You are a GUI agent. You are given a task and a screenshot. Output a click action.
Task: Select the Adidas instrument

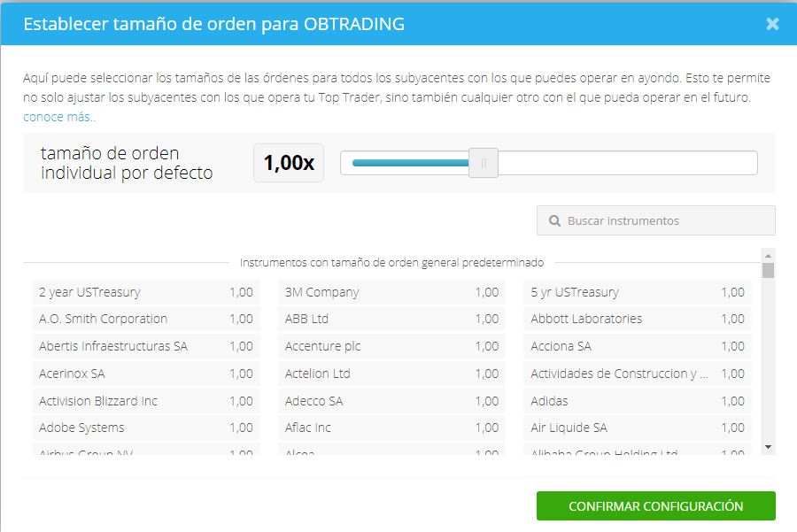[x=638, y=401]
